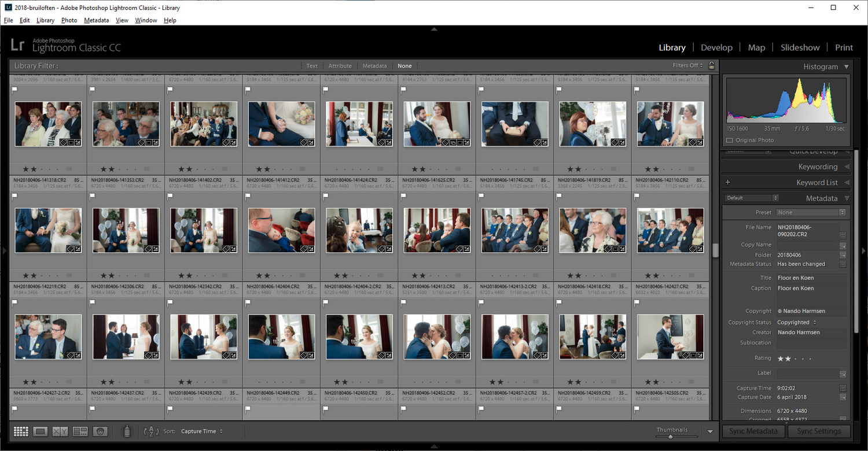Expand the Keywording panel
The width and height of the screenshot is (868, 451).
(x=847, y=167)
